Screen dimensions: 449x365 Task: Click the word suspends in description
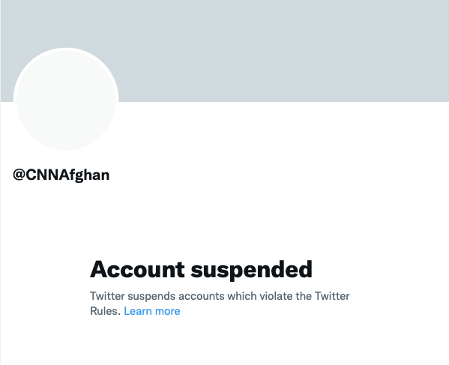point(152,296)
